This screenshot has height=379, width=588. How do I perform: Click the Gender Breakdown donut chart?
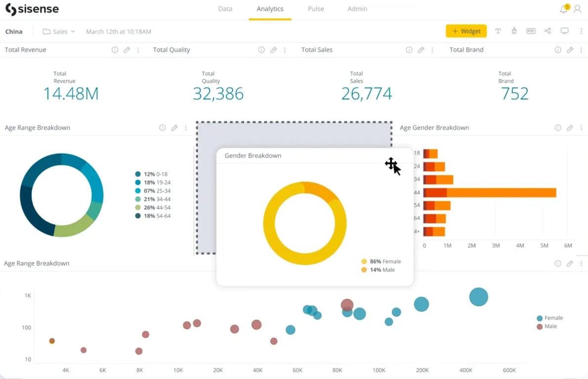pos(304,223)
